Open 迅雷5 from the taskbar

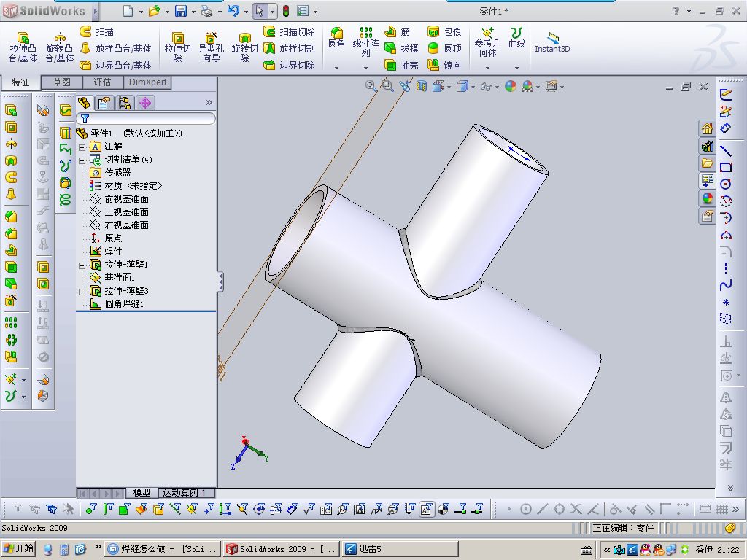pyautogui.click(x=400, y=549)
